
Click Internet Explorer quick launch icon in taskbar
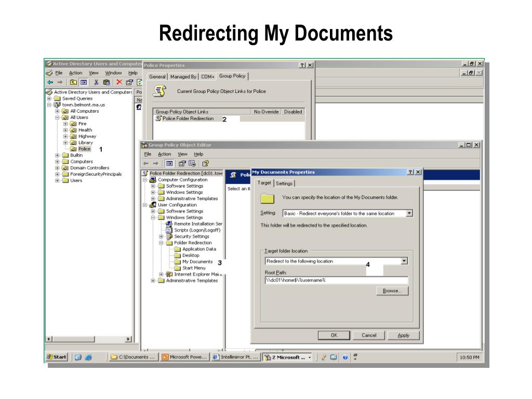click(x=88, y=357)
